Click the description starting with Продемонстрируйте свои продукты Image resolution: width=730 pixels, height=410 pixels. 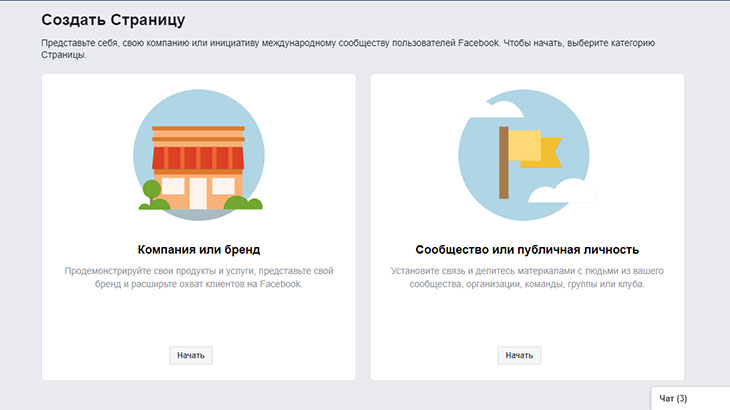pyautogui.click(x=199, y=277)
